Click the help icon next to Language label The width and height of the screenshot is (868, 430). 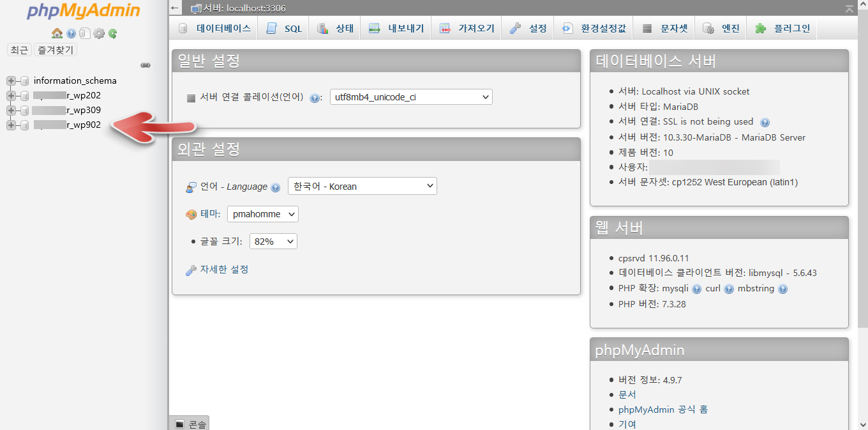pyautogui.click(x=275, y=188)
